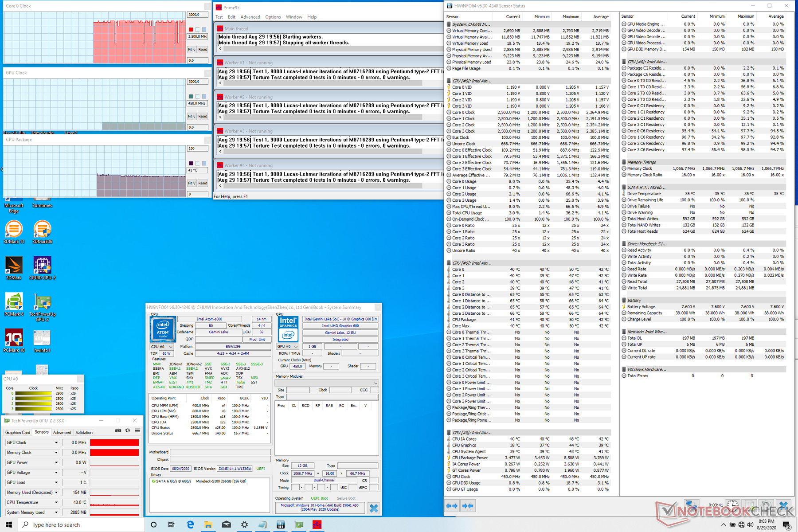Open the Advanced menu in Prime95
The image size is (798, 532).
[250, 17]
